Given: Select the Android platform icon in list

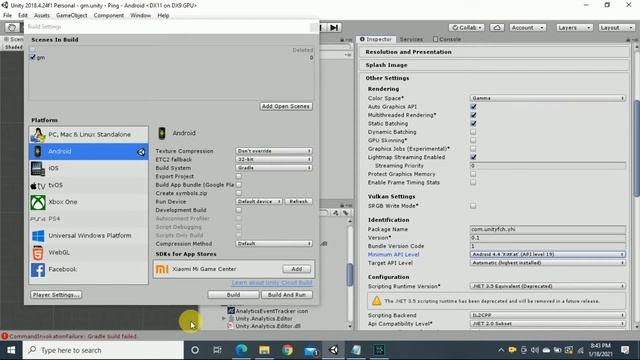Looking at the screenshot, I should tap(38, 151).
